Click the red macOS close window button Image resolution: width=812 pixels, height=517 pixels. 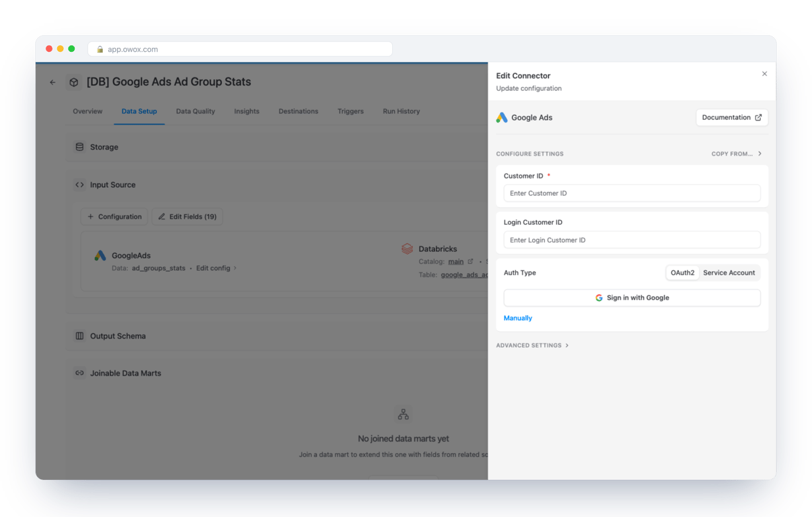(x=49, y=48)
